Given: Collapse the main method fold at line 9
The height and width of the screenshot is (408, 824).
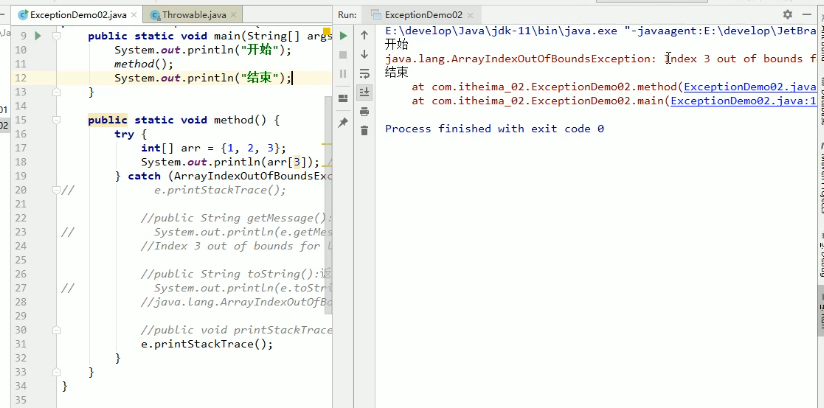Looking at the screenshot, I should (56, 36).
